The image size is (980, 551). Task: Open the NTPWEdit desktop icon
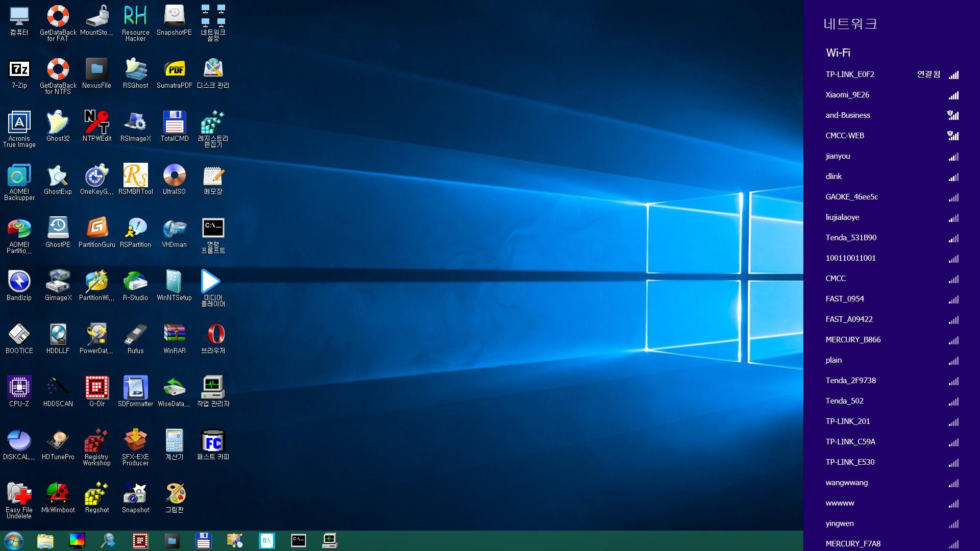pos(96,127)
